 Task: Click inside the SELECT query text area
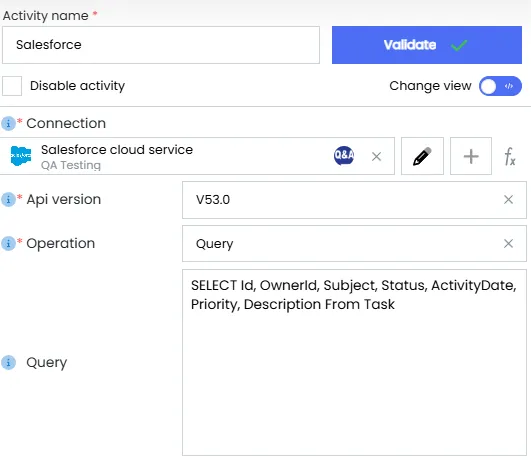[x=354, y=362]
